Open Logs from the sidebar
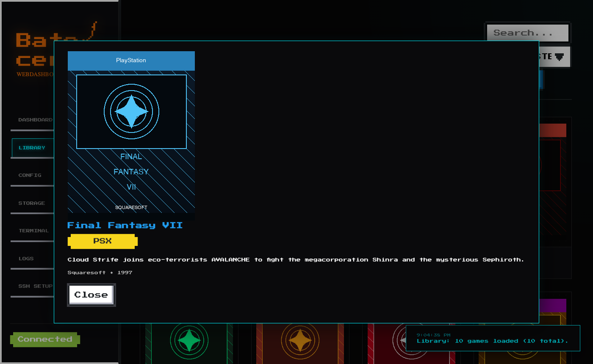593x364 pixels. coord(33,259)
